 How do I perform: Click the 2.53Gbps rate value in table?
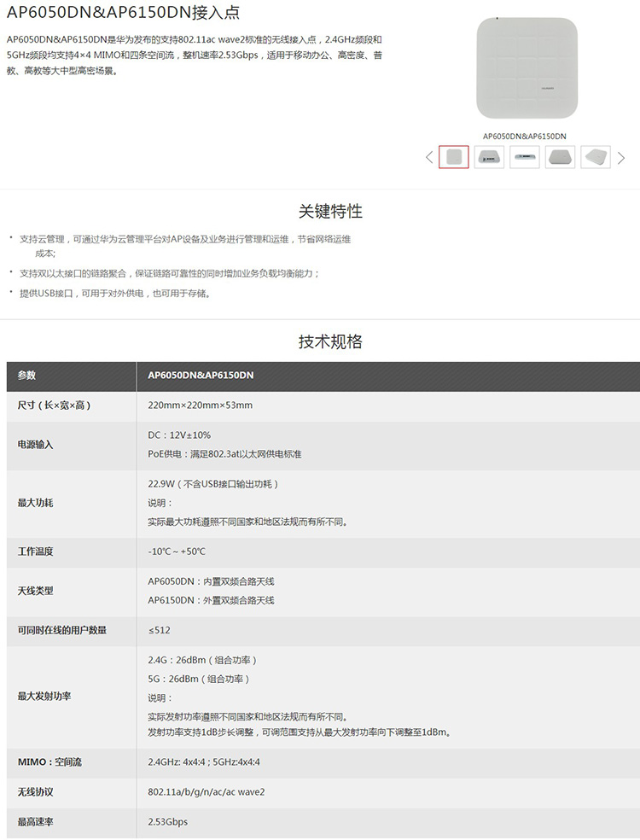[167, 822]
